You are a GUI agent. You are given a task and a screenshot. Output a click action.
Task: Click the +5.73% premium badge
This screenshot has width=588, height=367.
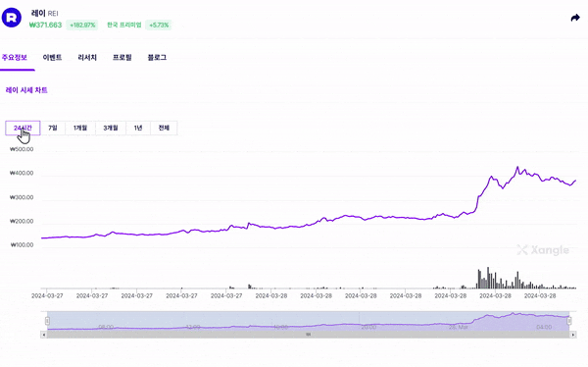pyautogui.click(x=159, y=26)
